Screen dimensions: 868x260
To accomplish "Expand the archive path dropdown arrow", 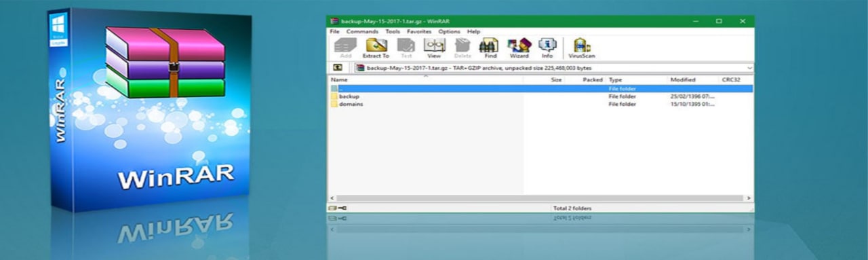I will pos(749,68).
